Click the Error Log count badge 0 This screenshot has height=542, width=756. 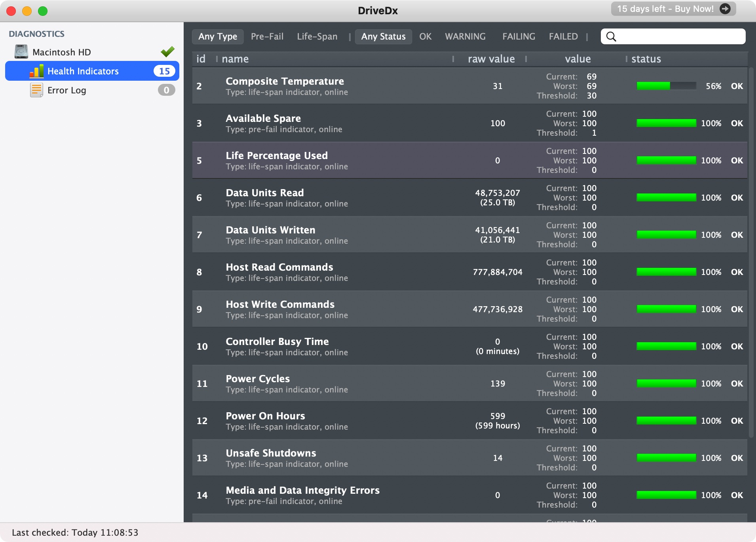pyautogui.click(x=166, y=90)
